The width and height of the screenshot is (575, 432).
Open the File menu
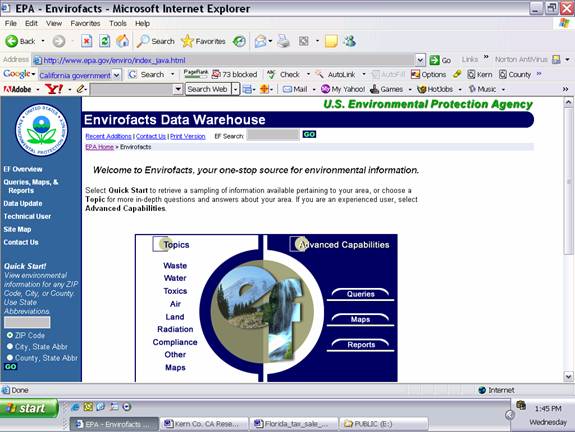click(x=11, y=23)
